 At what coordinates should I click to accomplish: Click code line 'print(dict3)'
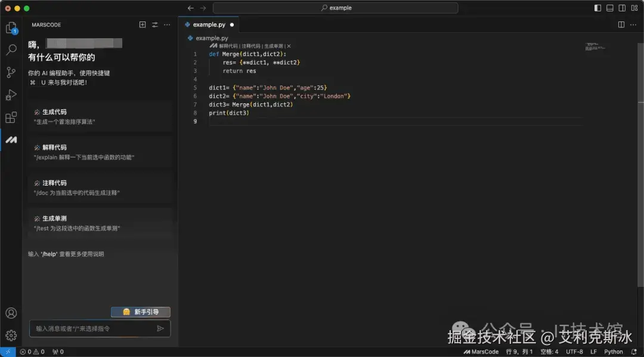coord(229,113)
